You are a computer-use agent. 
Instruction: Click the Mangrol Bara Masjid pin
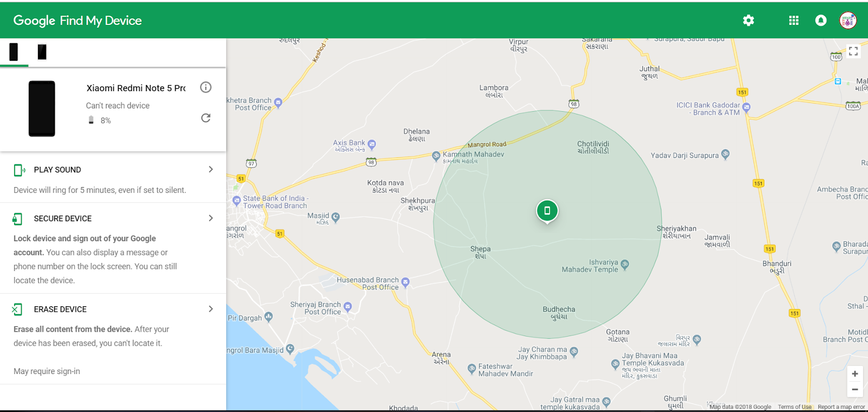tap(290, 349)
